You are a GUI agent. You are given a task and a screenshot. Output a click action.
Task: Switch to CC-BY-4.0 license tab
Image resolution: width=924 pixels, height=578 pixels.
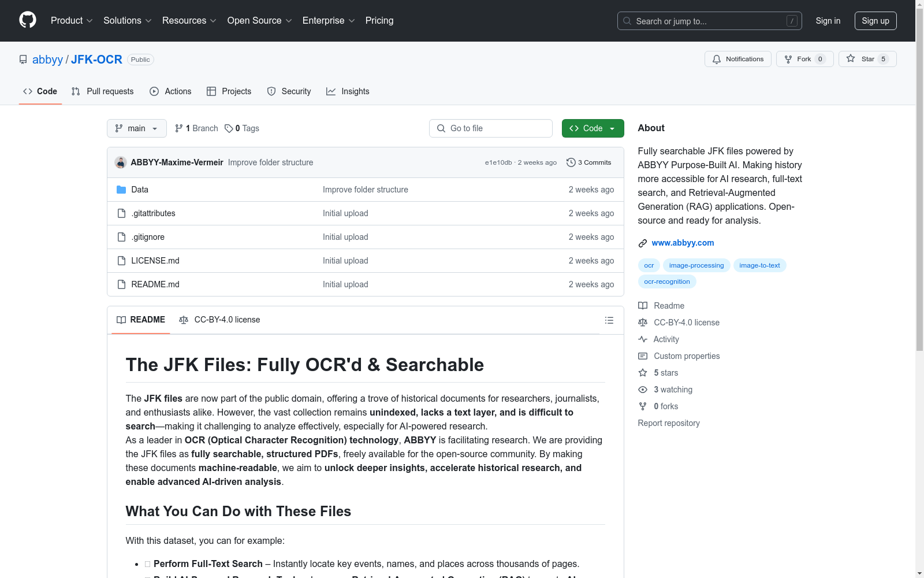point(219,320)
